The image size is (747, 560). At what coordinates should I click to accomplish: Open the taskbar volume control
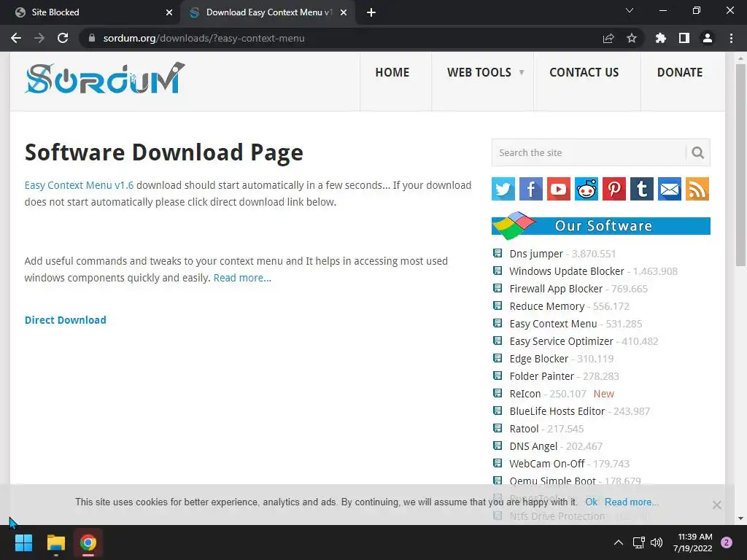pyautogui.click(x=657, y=542)
